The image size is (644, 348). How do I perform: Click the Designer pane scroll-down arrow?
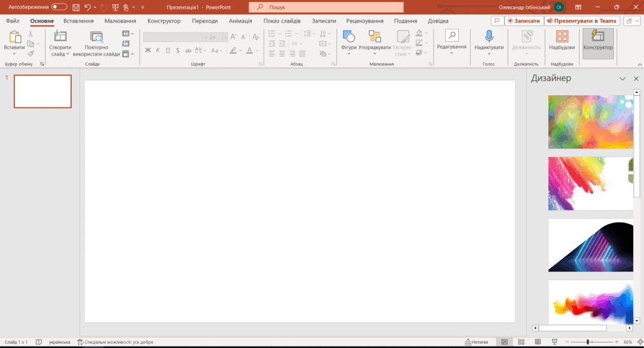(636, 321)
